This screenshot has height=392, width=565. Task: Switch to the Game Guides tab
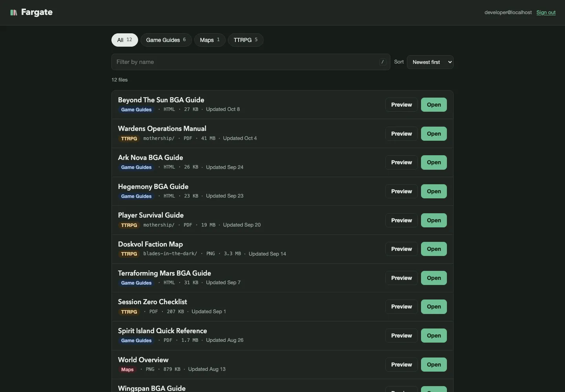tap(166, 40)
